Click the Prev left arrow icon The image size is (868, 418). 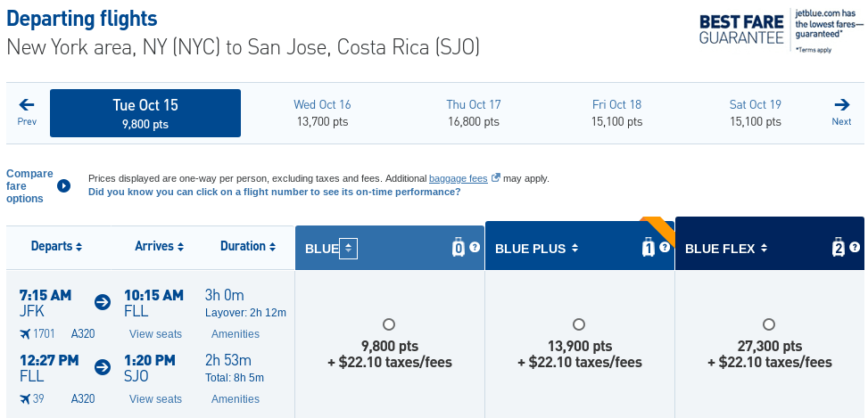(x=27, y=104)
